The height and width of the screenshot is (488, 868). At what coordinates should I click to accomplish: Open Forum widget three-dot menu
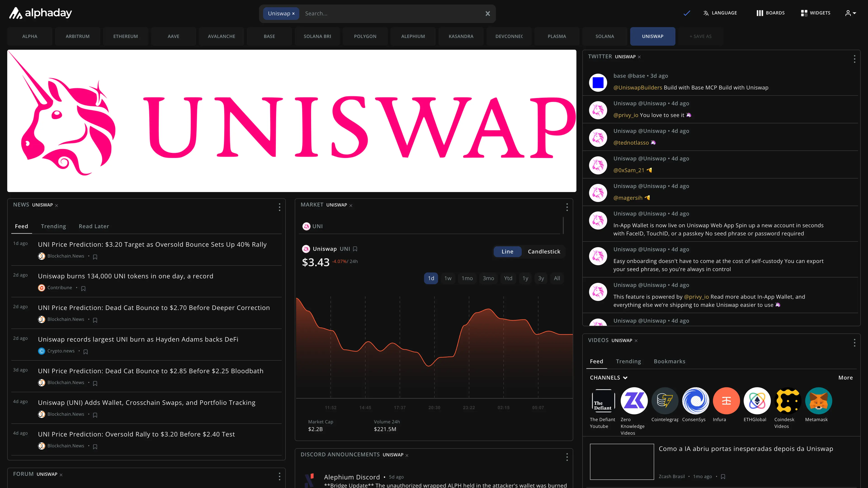pyautogui.click(x=279, y=476)
